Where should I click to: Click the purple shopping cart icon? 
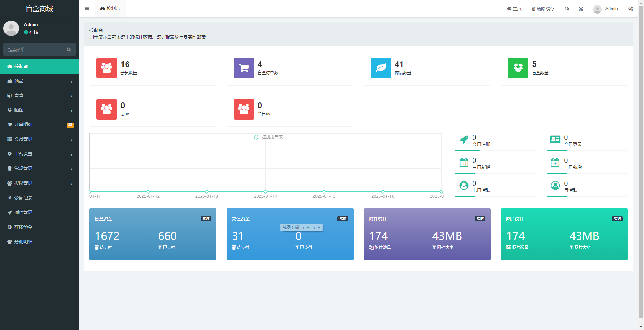point(244,68)
